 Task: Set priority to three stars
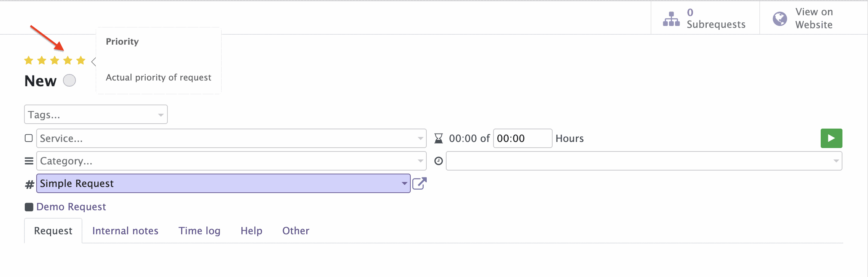(55, 60)
